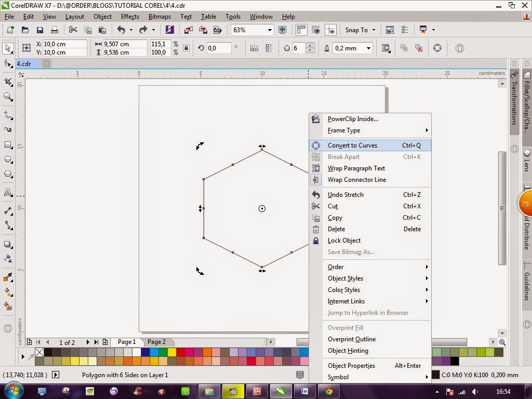Select the Shape edit tool
Image resolution: width=532 pixels, height=399 pixels.
coord(8,64)
